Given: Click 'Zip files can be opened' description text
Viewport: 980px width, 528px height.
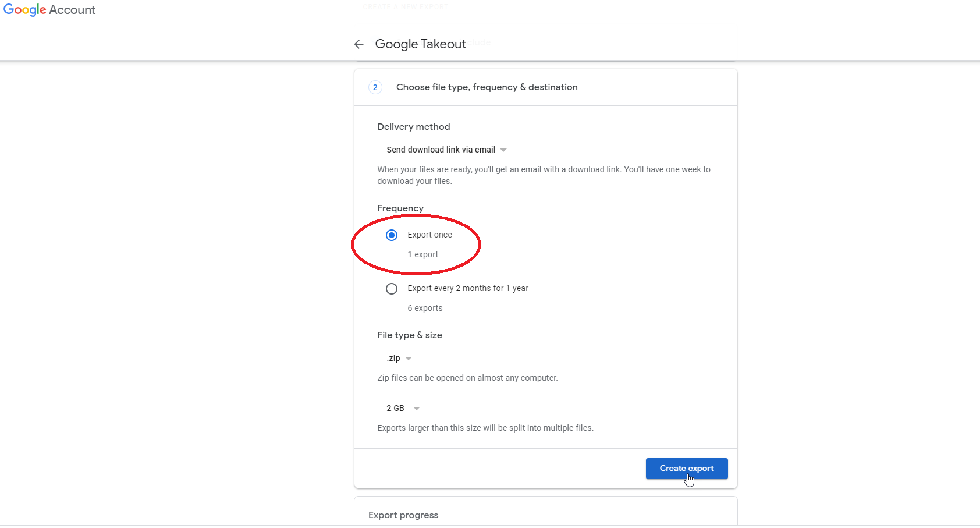Looking at the screenshot, I should coord(467,378).
